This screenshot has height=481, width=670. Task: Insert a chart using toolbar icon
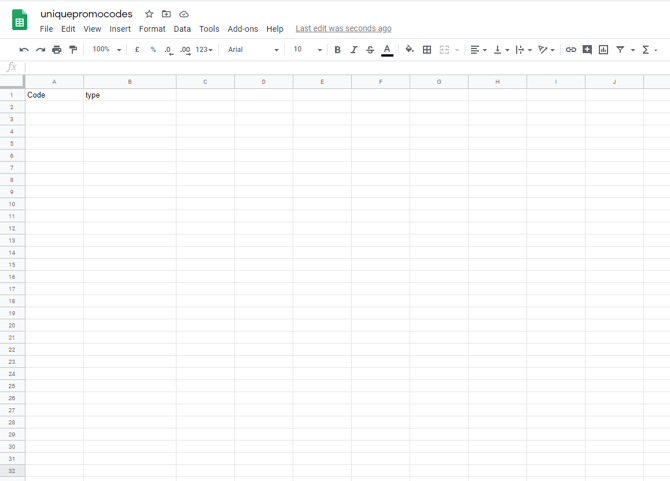pos(603,50)
